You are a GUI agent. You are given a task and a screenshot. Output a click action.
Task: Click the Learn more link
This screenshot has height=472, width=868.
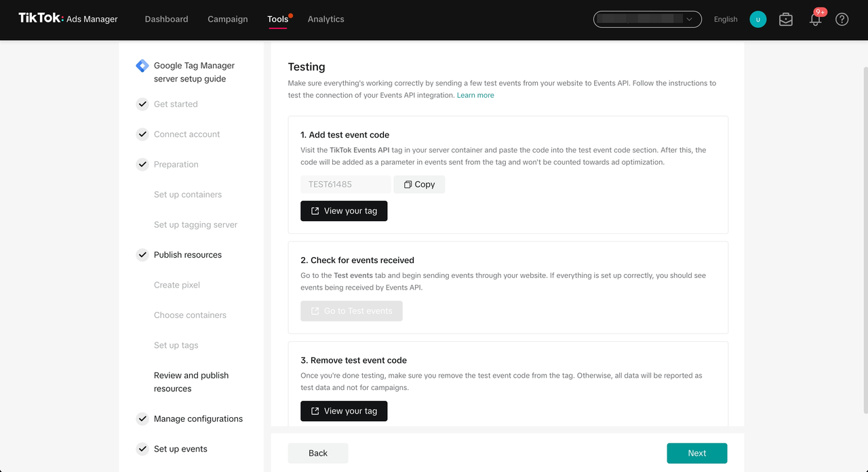475,95
